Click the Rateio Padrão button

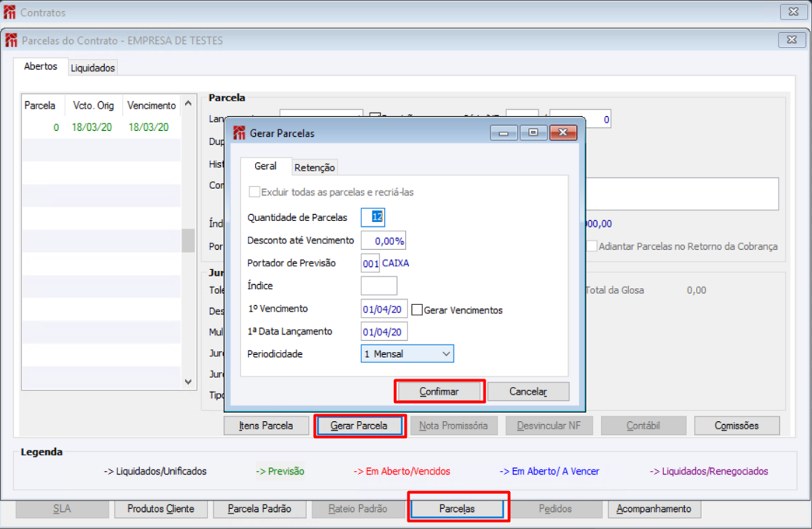358,509
